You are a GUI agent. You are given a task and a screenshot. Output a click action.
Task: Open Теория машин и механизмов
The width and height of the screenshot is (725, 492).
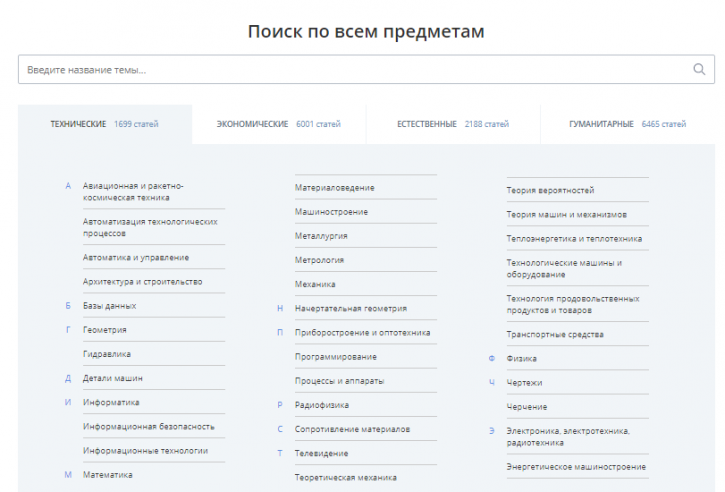[566, 215]
